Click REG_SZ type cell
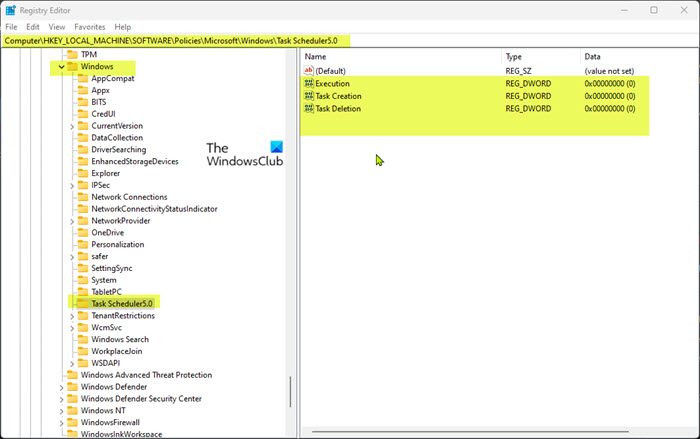Viewport: 700px width, 439px height. click(x=518, y=71)
